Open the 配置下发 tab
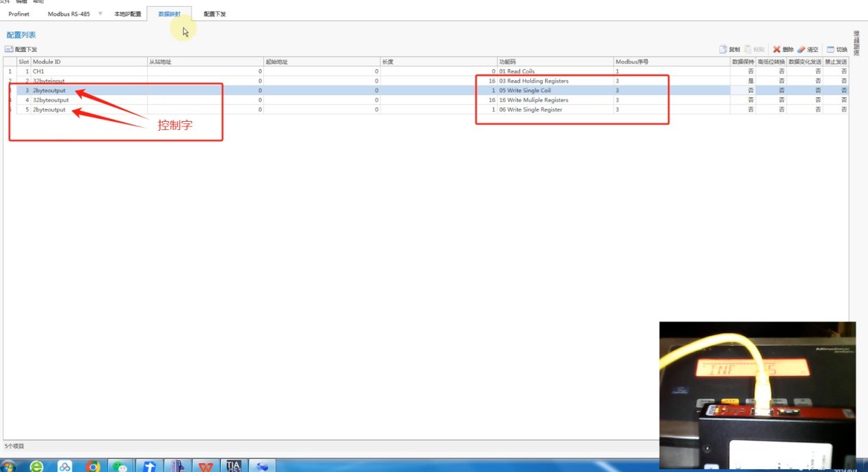 click(215, 14)
